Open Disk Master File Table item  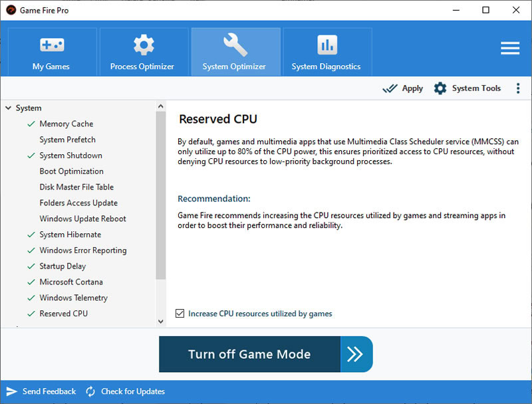76,187
